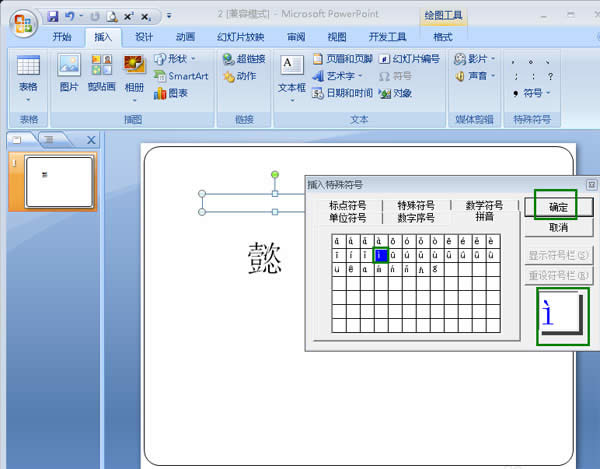Click the Save icon in quick access toolbar
The height and width of the screenshot is (469, 600).
[x=52, y=16]
